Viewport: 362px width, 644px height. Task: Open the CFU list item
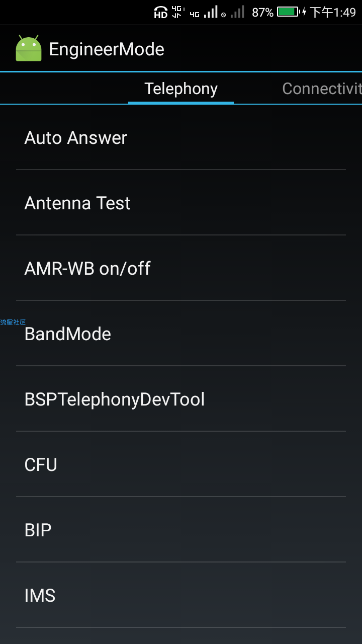[181, 464]
